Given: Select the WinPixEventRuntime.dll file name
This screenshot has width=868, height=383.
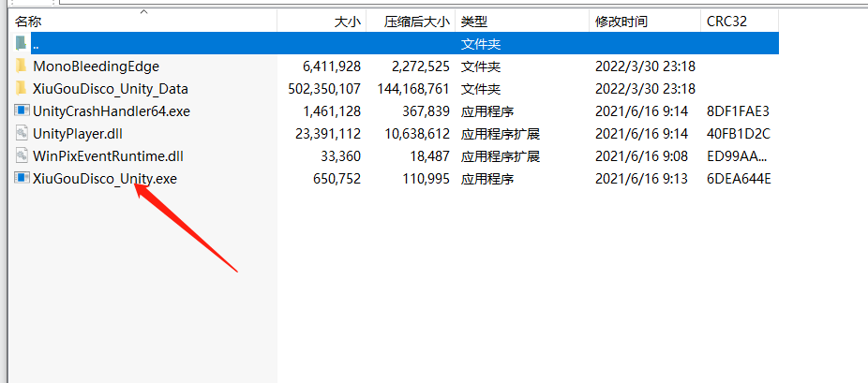Looking at the screenshot, I should [108, 156].
